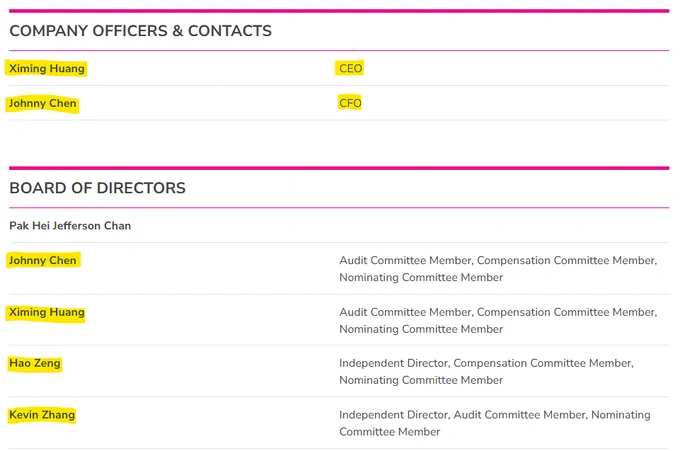The height and width of the screenshot is (451, 680).
Task: Click Nominating Committee Member under board Ximing Huang
Action: click(x=421, y=329)
